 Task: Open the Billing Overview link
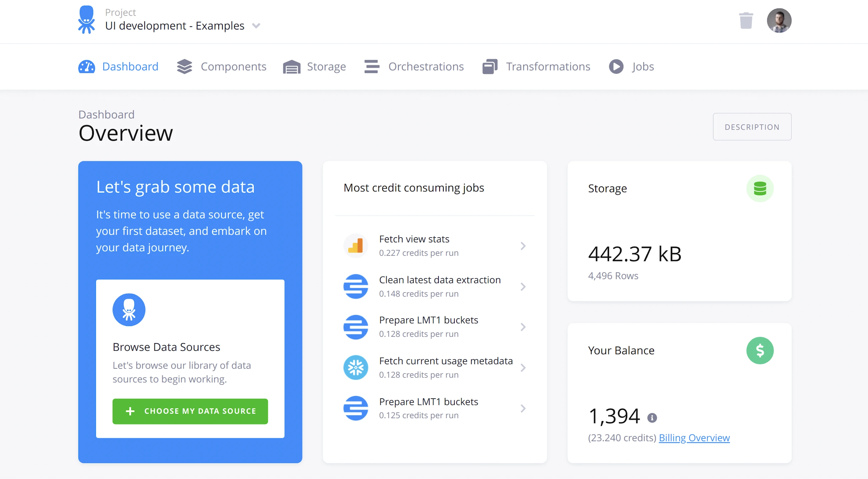[x=694, y=438]
